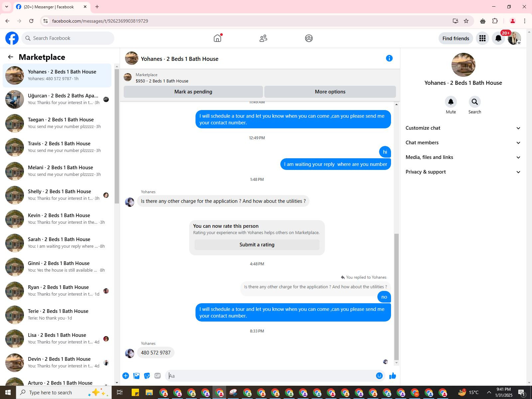Open the Shelly conversation
This screenshot has width=532, height=399.
57,195
